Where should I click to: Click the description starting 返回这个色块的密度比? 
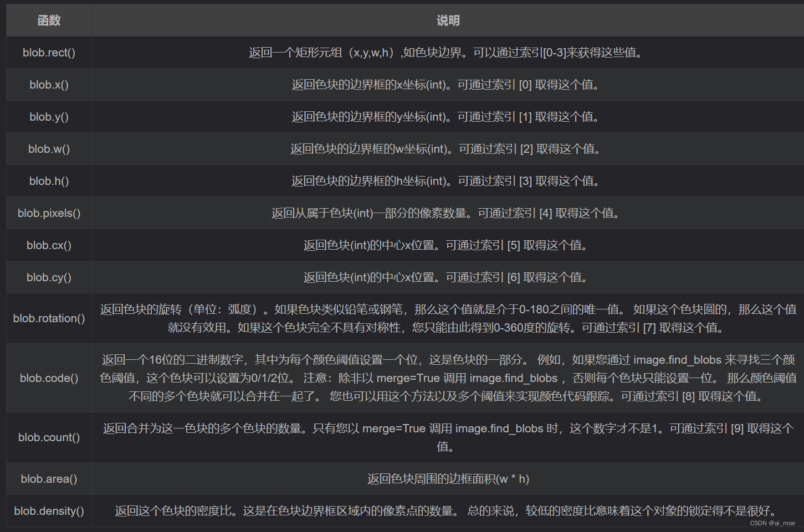click(448, 511)
